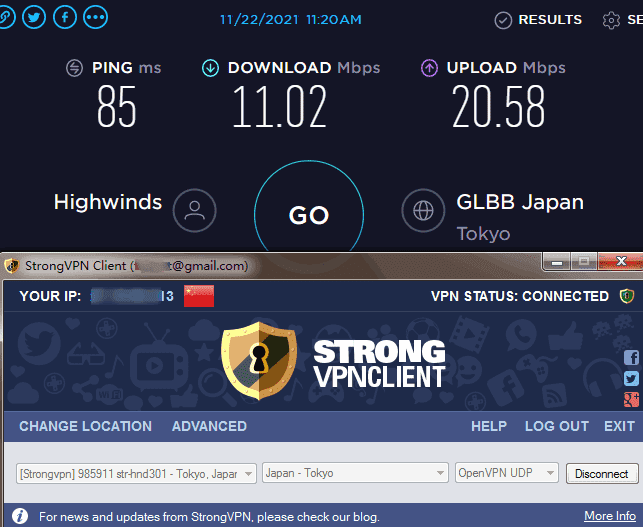The height and width of the screenshot is (527, 643).
Task: Open HELP menu in StrongVPN
Action: tap(489, 427)
